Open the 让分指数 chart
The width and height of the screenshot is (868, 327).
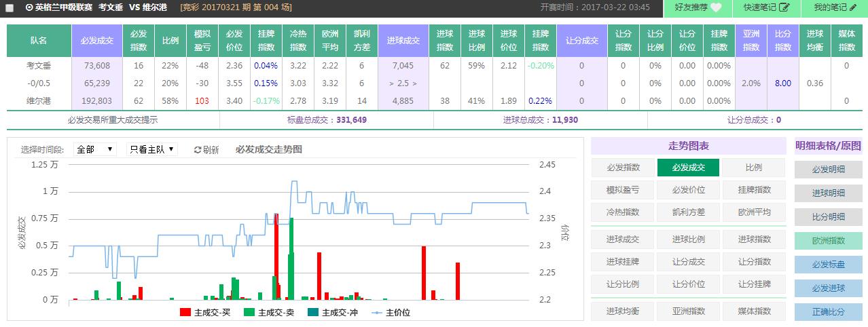754,262
